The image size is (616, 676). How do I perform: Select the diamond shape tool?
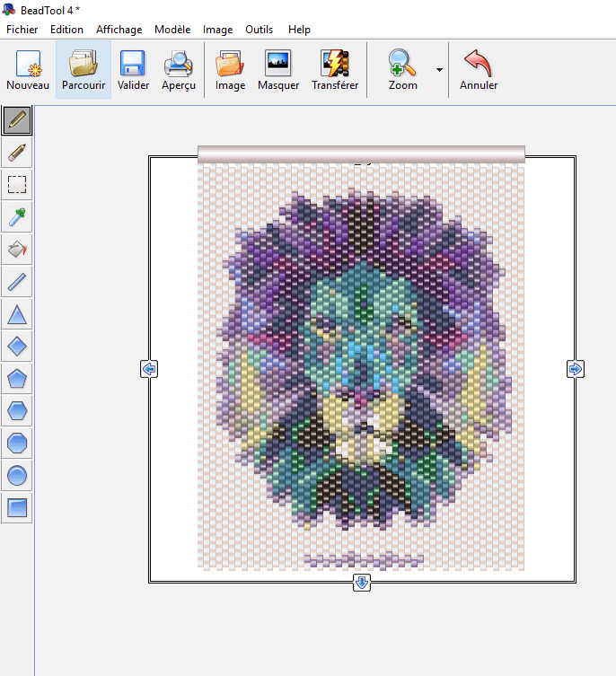pyautogui.click(x=17, y=347)
